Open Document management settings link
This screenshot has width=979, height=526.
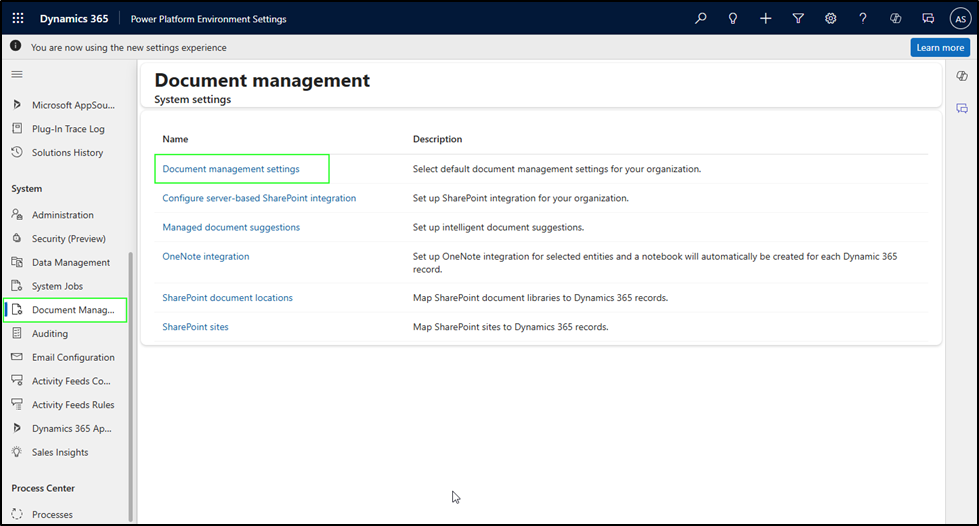point(231,169)
